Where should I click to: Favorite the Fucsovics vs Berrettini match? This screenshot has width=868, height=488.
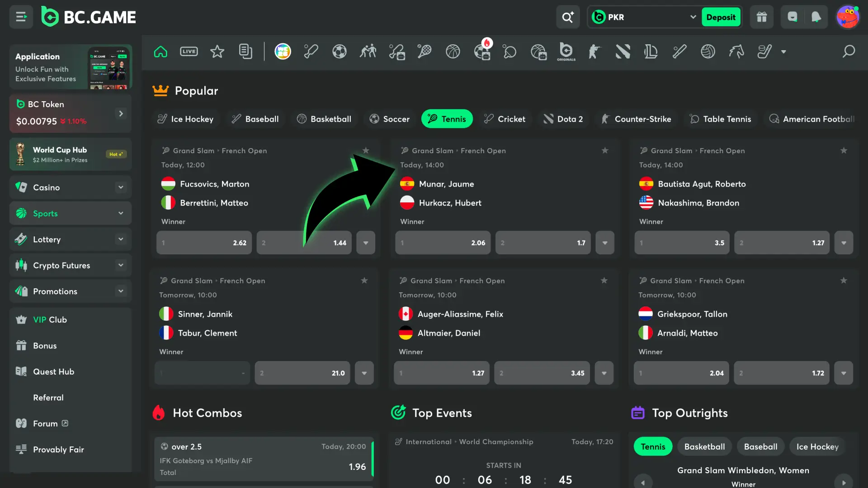point(366,150)
